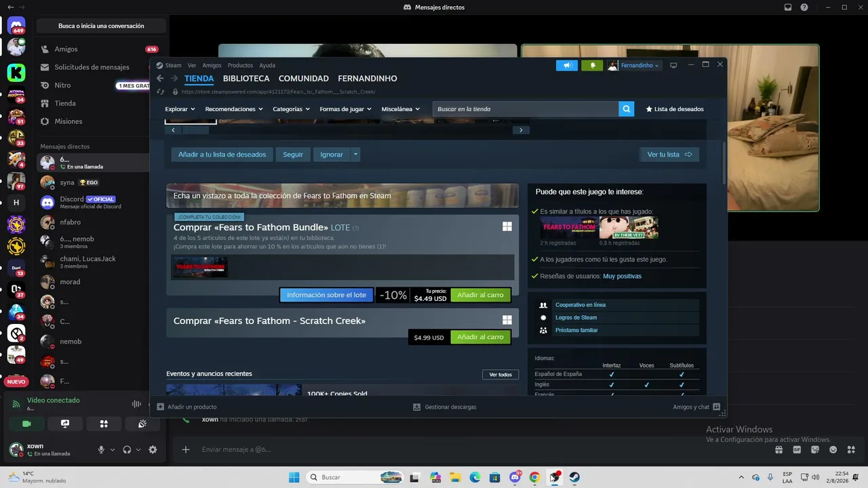Image resolution: width=868 pixels, height=488 pixels.
Task: Reload the Steam store page
Action: tap(161, 91)
